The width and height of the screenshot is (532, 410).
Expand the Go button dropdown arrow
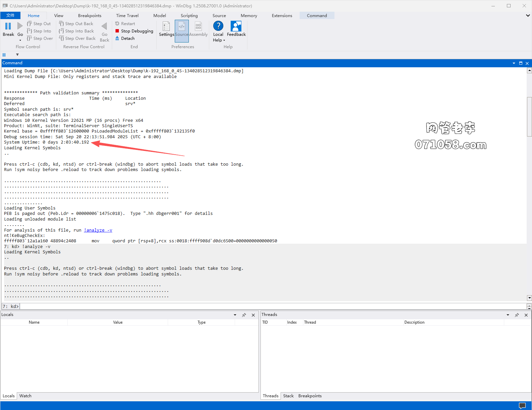[x=20, y=40]
